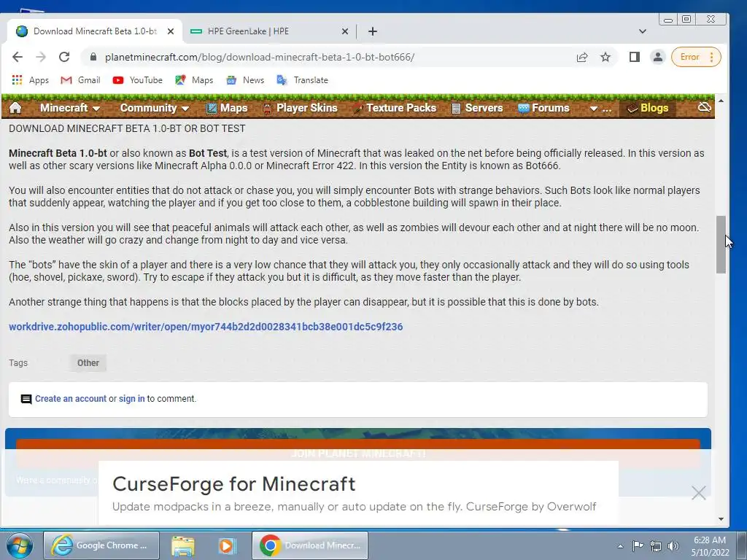The width and height of the screenshot is (747, 560).
Task: Open Texture Packs in site navigation
Action: (x=395, y=108)
